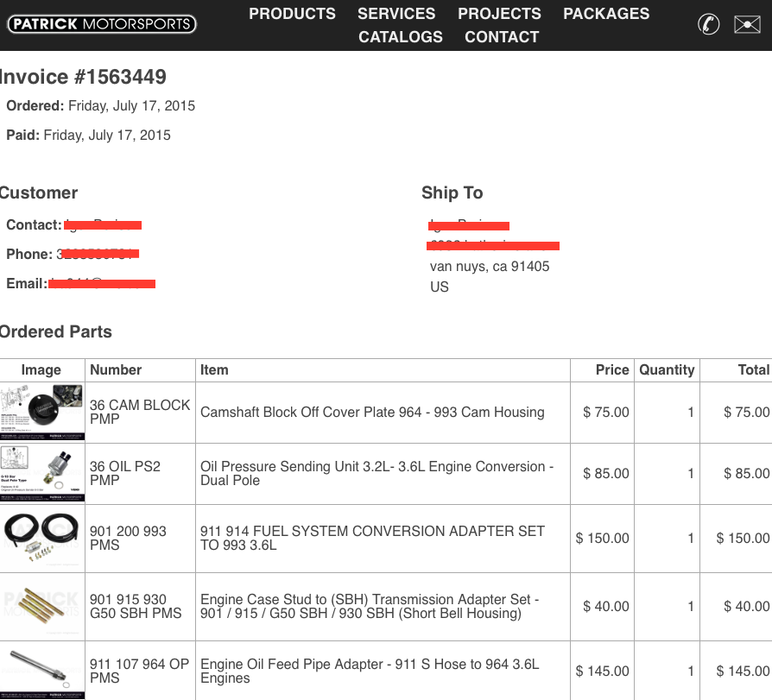Open the Engine Case Stud thumbnail
The width and height of the screenshot is (772, 700).
[x=42, y=606]
